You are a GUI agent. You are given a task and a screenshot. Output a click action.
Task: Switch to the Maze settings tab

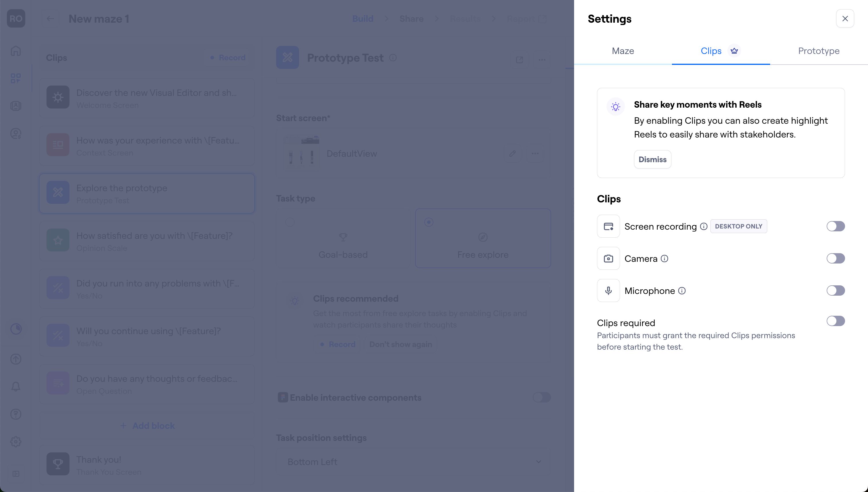pyautogui.click(x=623, y=51)
